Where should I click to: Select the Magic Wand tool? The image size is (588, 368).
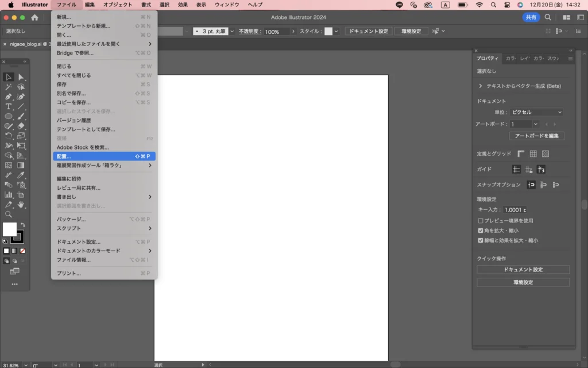[9, 87]
